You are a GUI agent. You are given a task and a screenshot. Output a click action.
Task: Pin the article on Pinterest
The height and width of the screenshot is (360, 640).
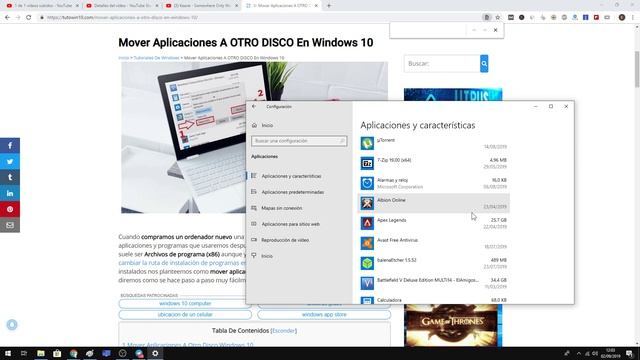10,209
